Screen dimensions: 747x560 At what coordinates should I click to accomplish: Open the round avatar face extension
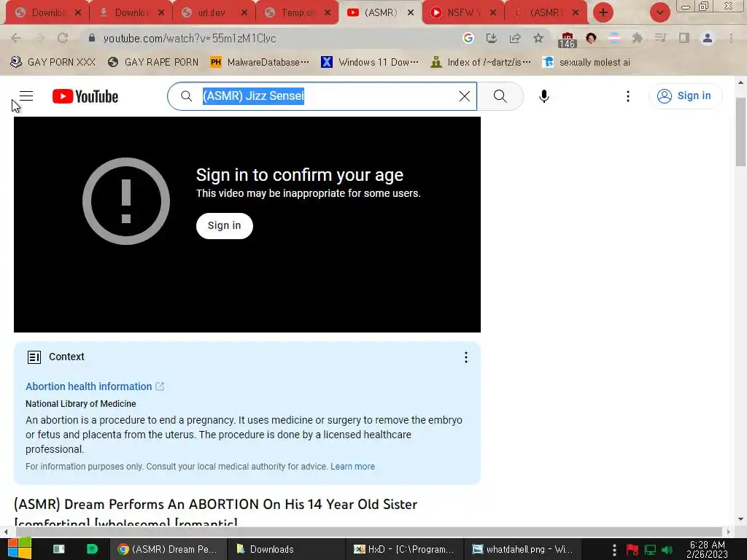point(591,38)
